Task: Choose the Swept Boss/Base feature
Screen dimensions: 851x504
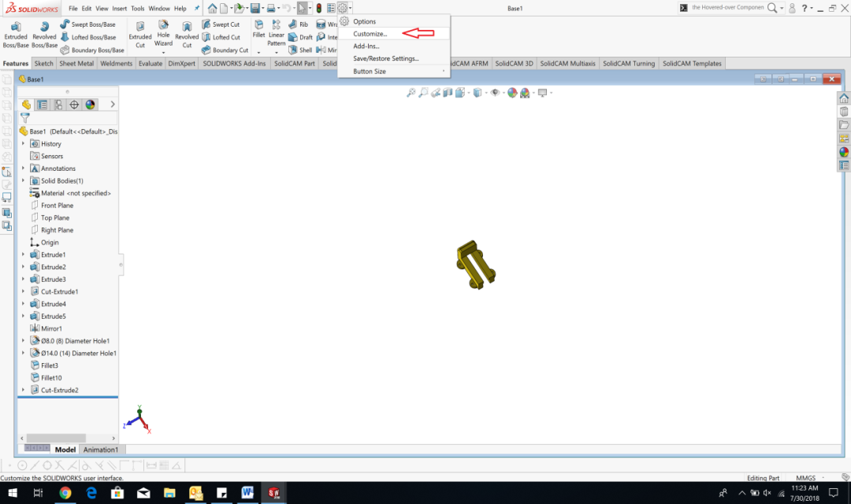Action: (88, 24)
